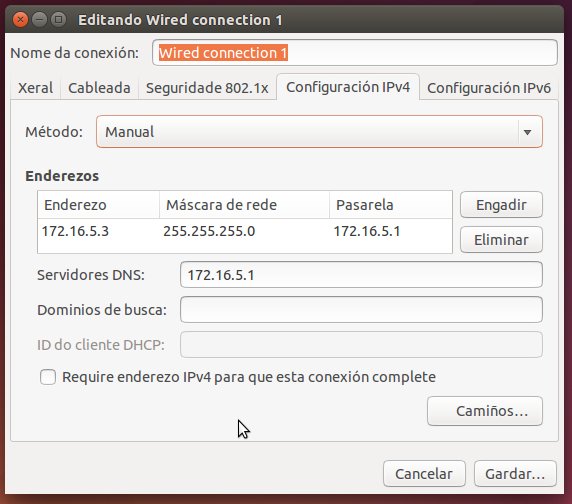Click the Eliminar button
Image resolution: width=572 pixels, height=504 pixels.
(x=501, y=240)
